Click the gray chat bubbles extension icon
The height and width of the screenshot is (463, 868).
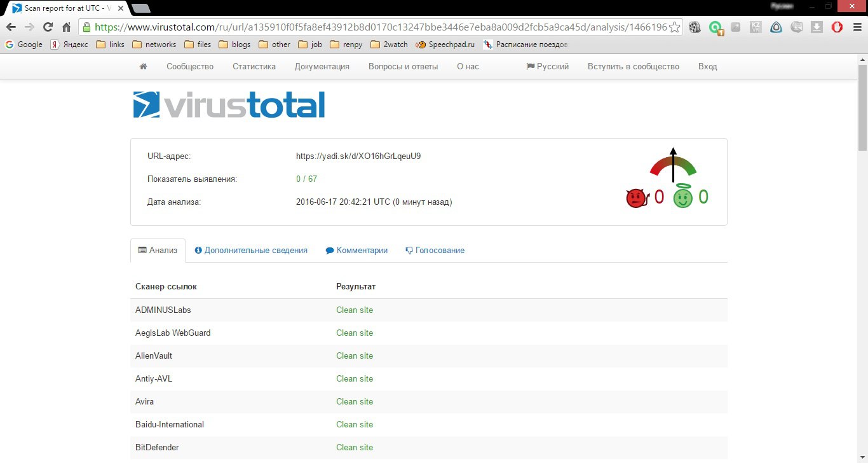[x=796, y=27]
